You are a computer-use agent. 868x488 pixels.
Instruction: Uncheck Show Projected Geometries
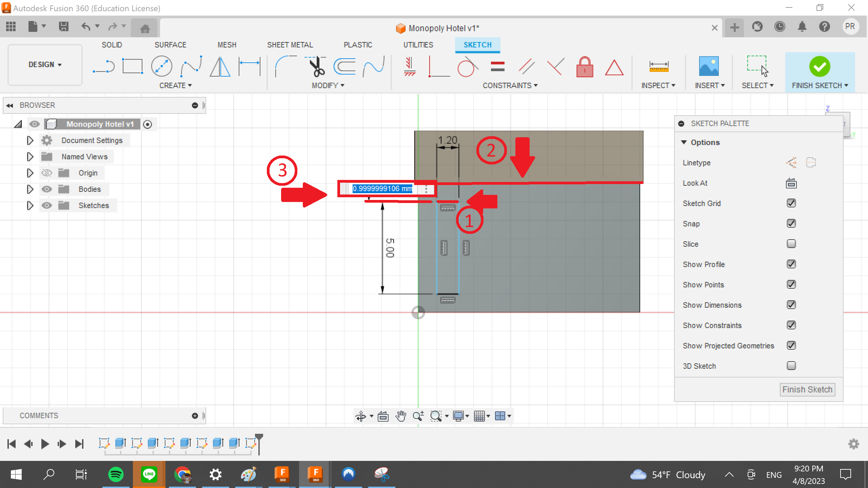pyautogui.click(x=791, y=345)
